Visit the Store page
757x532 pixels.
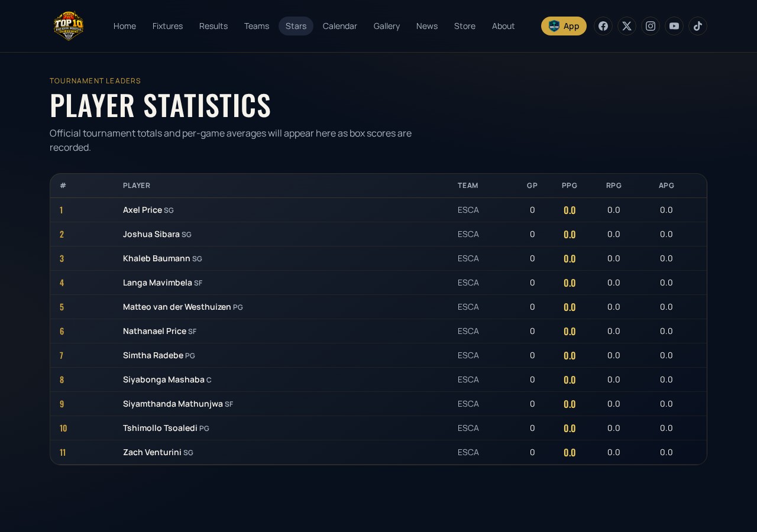click(x=465, y=26)
